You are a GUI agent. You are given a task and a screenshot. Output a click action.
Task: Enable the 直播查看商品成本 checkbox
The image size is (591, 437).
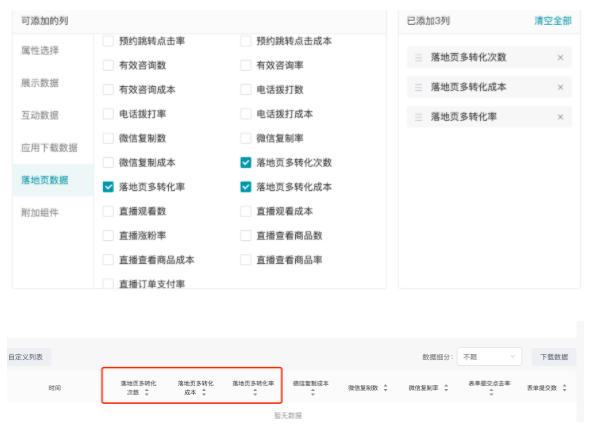click(x=108, y=260)
